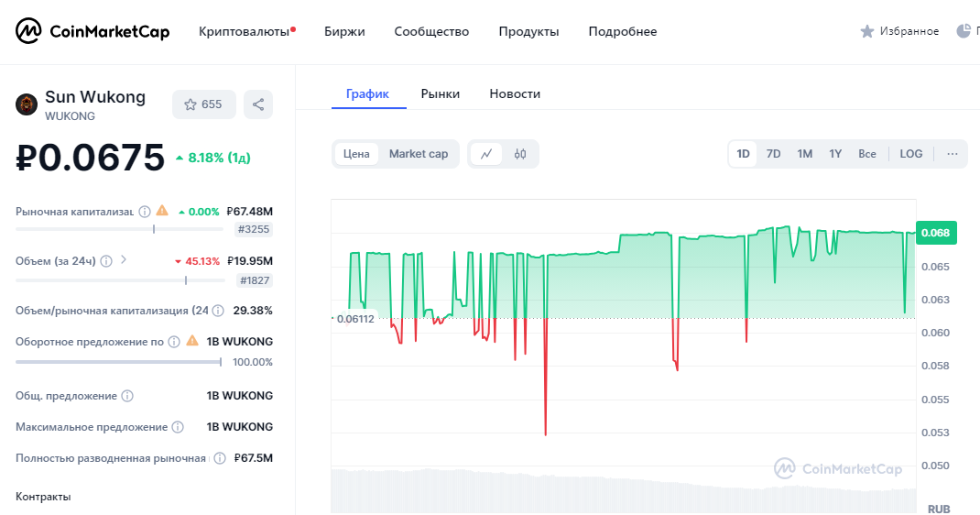Click market cap warning triangle icon
The width and height of the screenshot is (980, 515).
(x=162, y=211)
